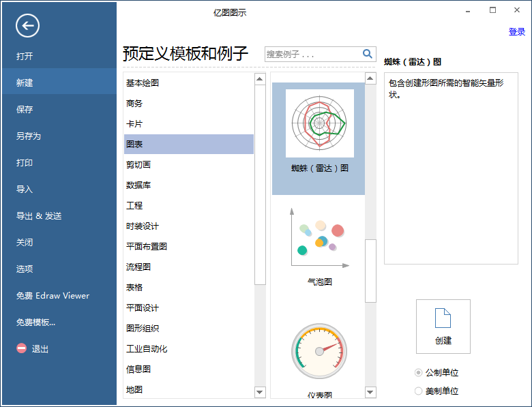The image size is (532, 407).
Task: Click the back arrow circle icon
Action: pyautogui.click(x=27, y=26)
